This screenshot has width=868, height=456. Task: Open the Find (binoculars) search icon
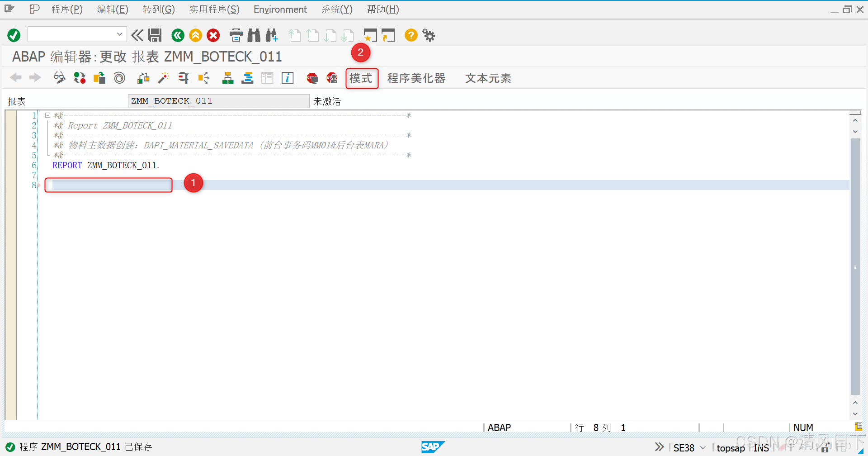(x=254, y=35)
